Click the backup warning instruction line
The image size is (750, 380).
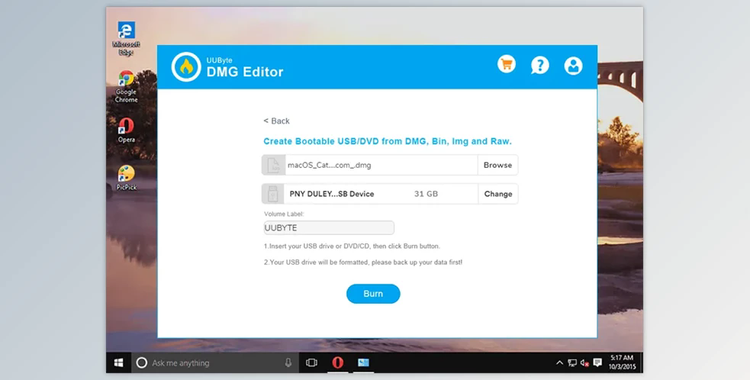(363, 262)
